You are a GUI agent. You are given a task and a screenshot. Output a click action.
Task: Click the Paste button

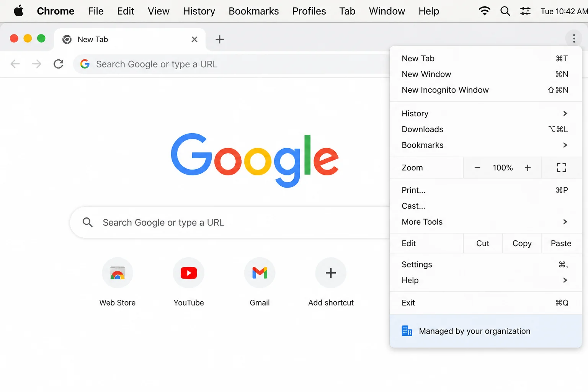(561, 243)
